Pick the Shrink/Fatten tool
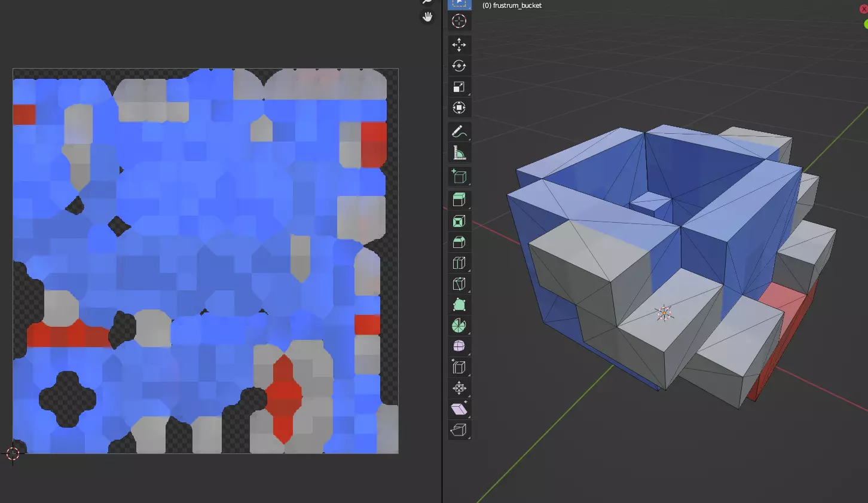Screen dimensions: 868x503 click(x=459, y=388)
